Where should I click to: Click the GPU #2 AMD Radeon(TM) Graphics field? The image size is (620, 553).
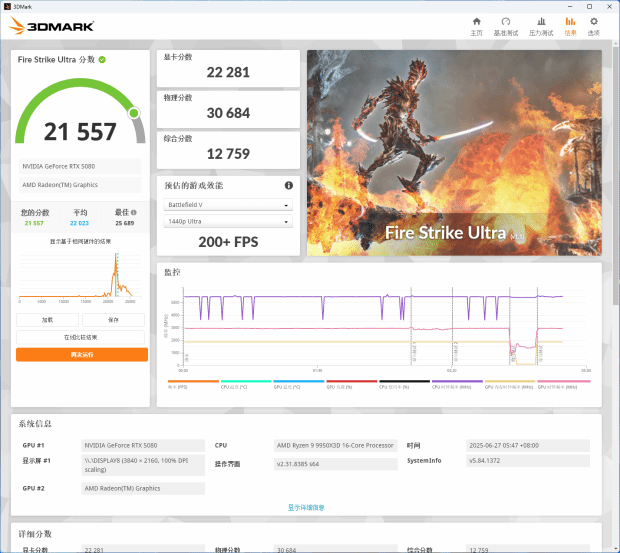(x=143, y=489)
